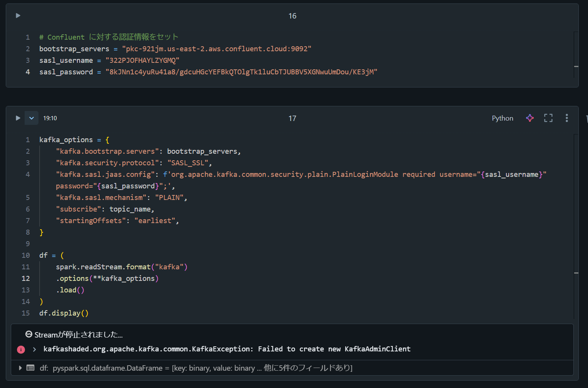Click line number 4 in cell 16
This screenshot has height=388, width=588.
tap(28, 72)
